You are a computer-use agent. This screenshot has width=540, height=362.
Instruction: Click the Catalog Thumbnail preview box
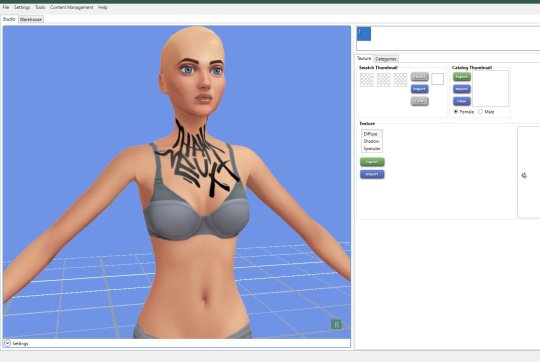(490, 89)
